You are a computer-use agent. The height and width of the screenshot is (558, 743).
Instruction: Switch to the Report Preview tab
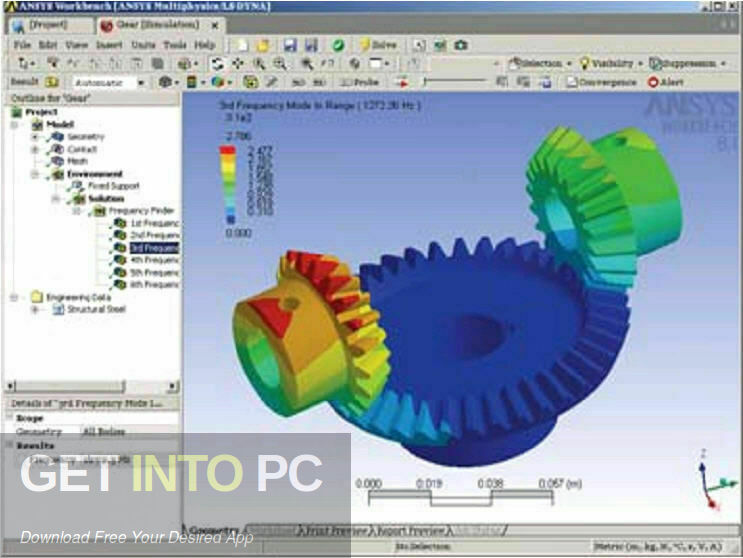[410, 531]
